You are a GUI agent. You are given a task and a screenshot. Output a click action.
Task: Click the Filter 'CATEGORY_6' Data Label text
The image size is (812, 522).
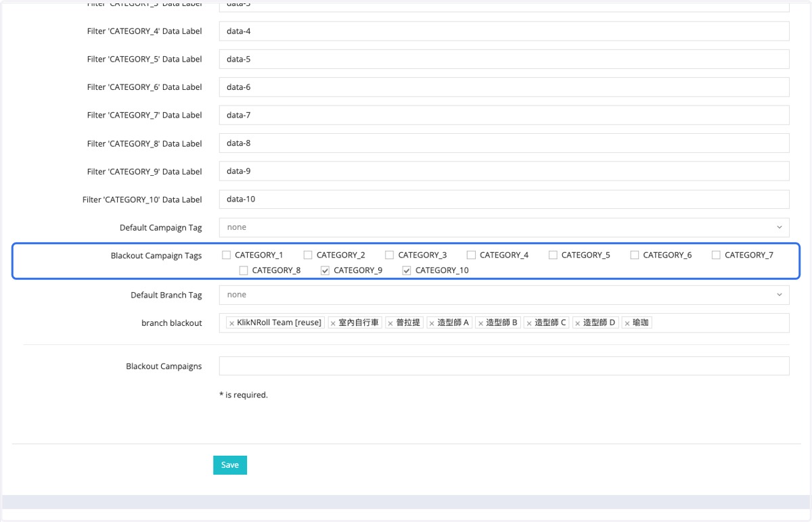pos(145,87)
